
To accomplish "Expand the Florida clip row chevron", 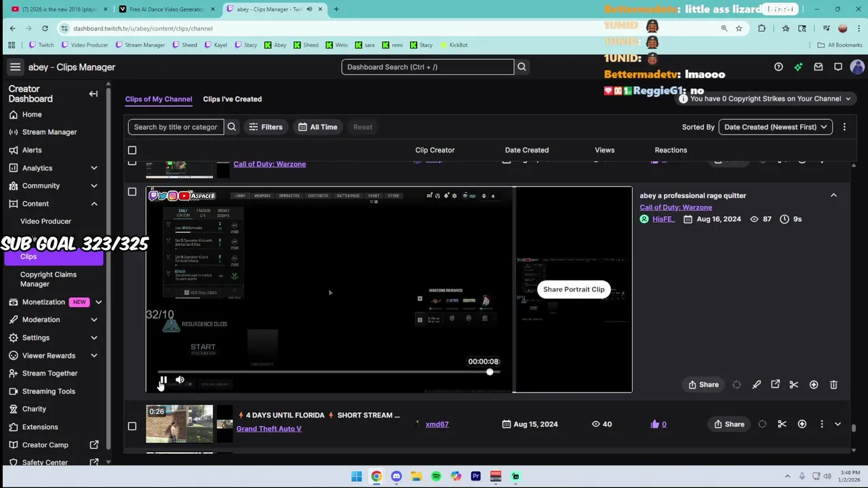I will pos(837,424).
